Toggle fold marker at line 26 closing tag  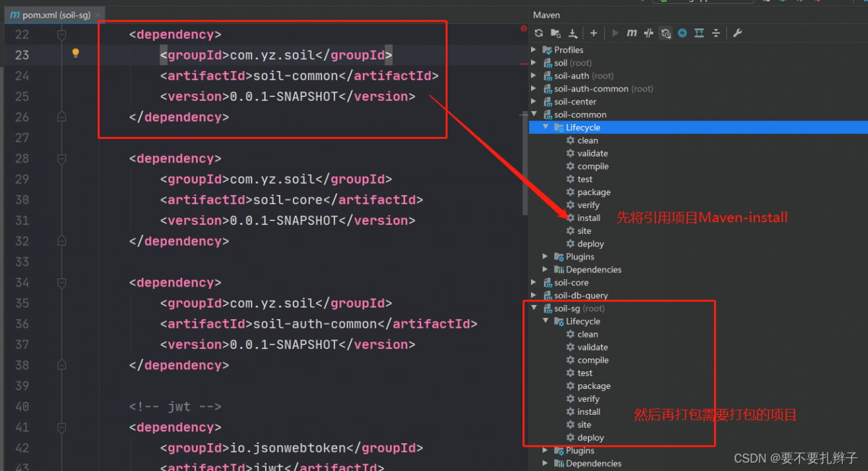(x=62, y=117)
